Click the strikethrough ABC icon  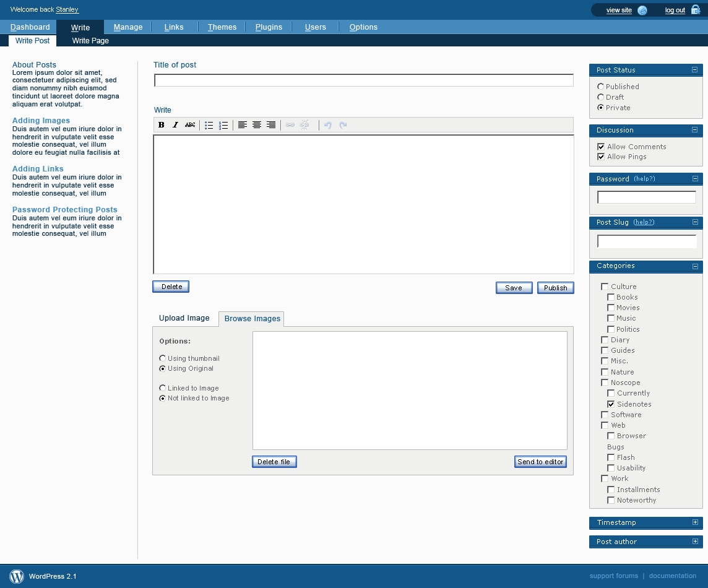pyautogui.click(x=190, y=125)
